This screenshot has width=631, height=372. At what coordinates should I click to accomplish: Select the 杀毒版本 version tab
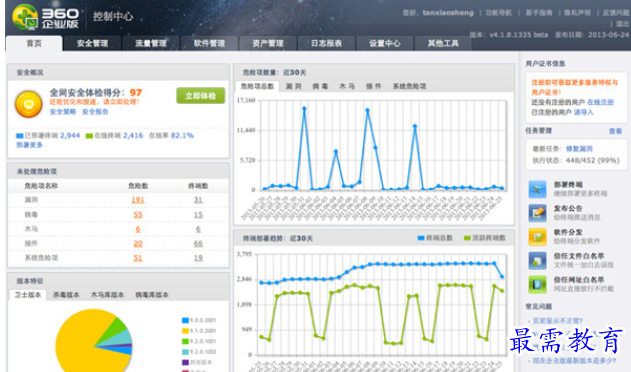coord(66,295)
